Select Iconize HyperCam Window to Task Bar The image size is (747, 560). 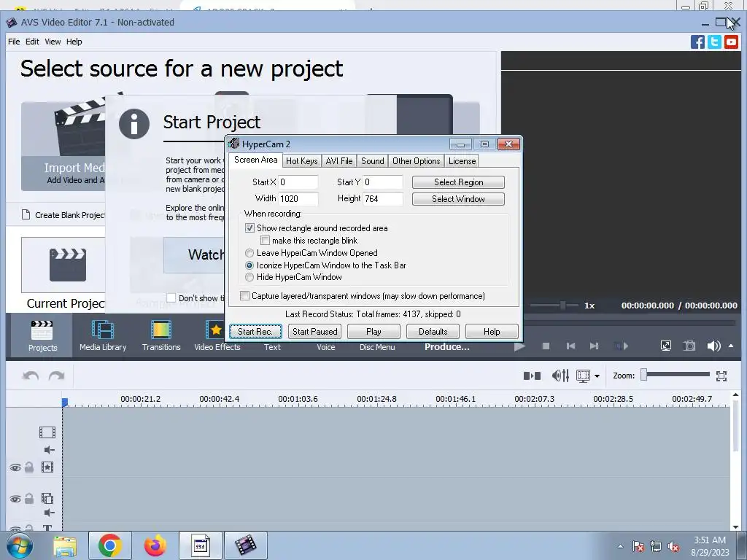click(x=249, y=265)
